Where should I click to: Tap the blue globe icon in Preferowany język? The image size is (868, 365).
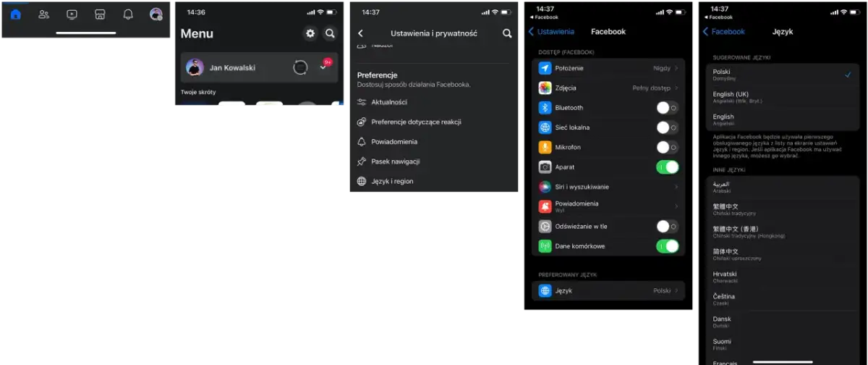click(545, 290)
